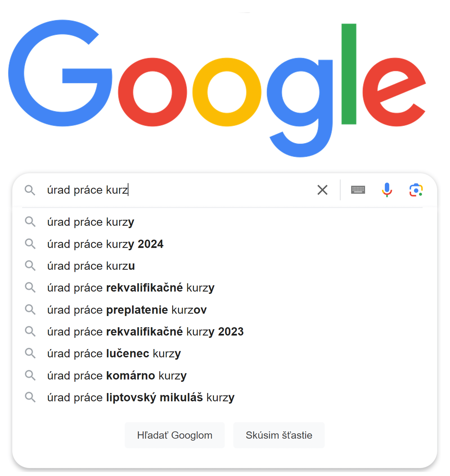Pick 'liptovský mikuláš kurzy' suggestion

click(x=224, y=397)
